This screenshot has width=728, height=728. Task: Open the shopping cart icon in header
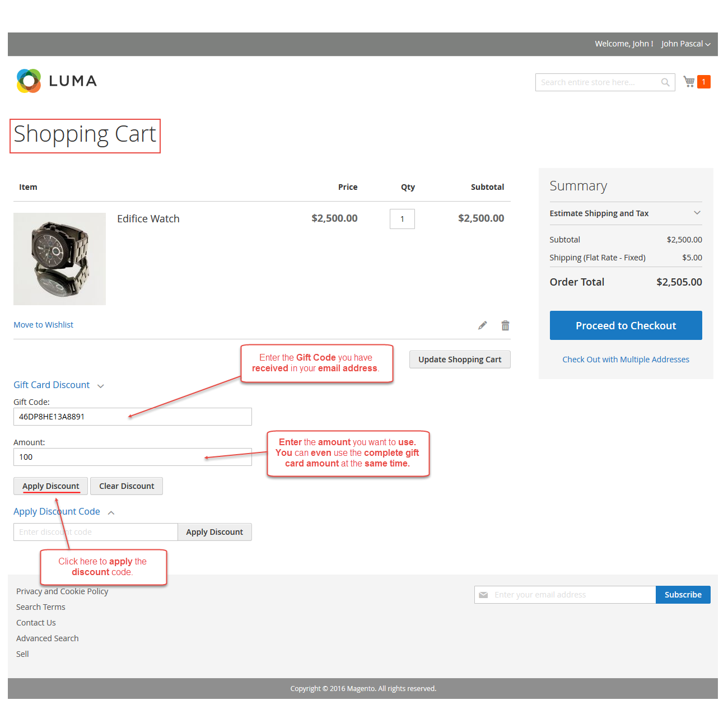689,82
